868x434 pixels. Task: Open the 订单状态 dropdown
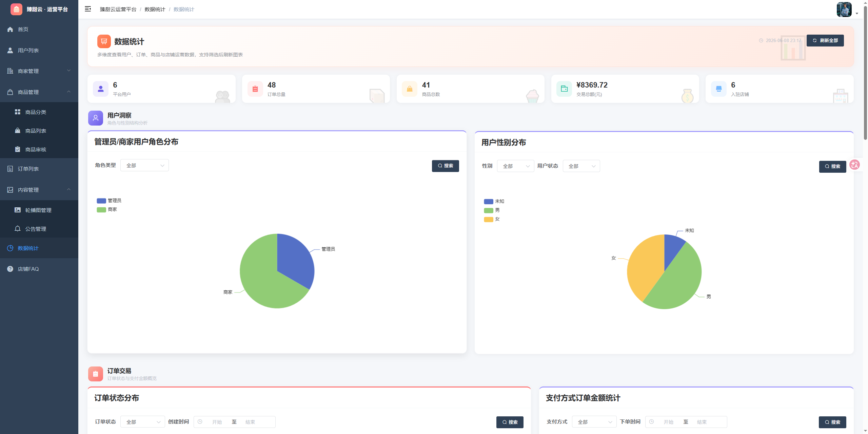(x=142, y=422)
